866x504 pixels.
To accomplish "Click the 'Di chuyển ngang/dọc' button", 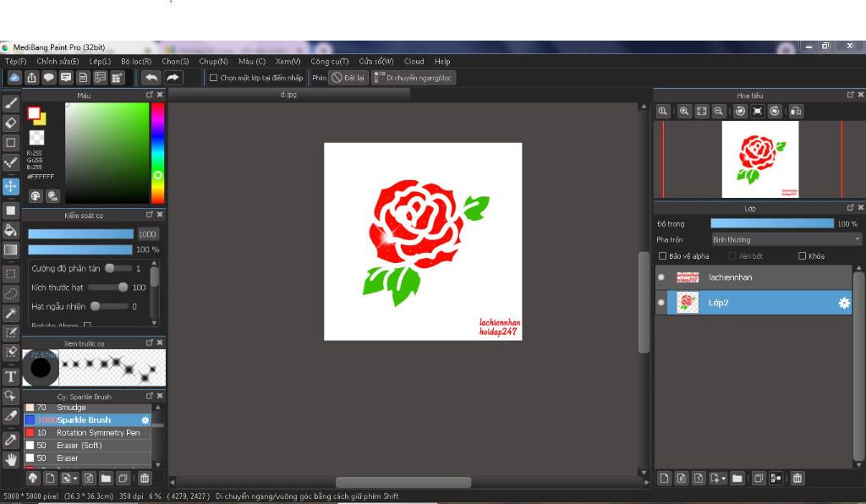I will tap(414, 78).
